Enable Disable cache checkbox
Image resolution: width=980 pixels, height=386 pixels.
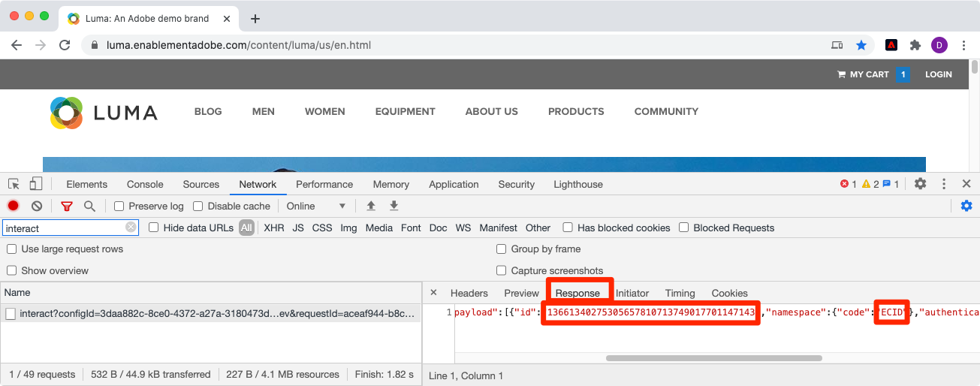pos(198,206)
